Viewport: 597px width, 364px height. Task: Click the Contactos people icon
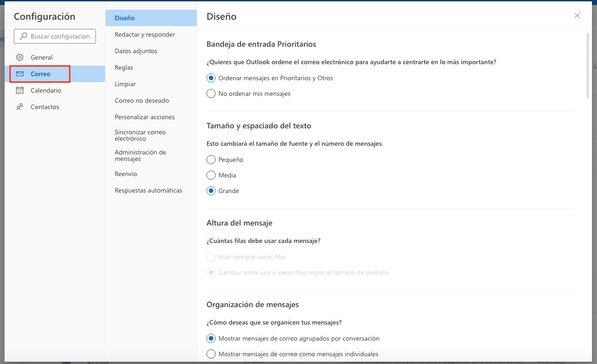[19, 107]
